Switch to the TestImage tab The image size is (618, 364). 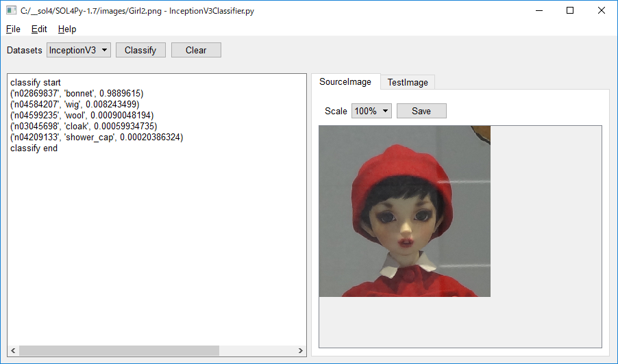click(x=408, y=82)
